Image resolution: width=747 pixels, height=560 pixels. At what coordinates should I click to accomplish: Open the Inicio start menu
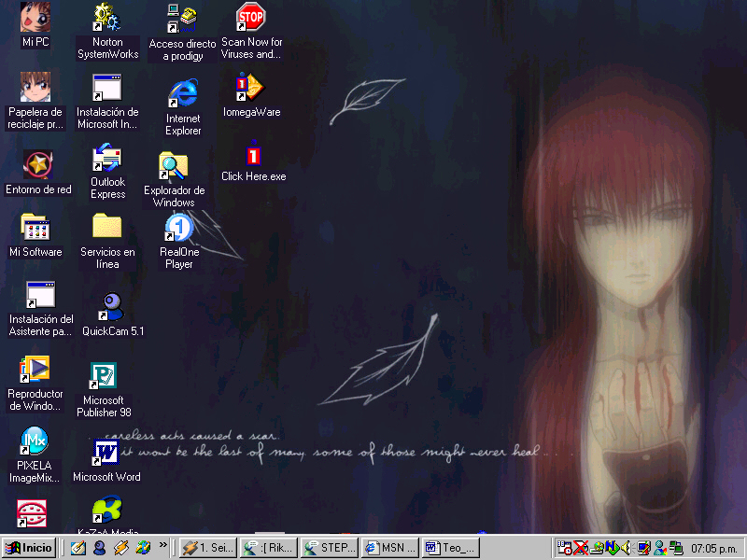29,548
